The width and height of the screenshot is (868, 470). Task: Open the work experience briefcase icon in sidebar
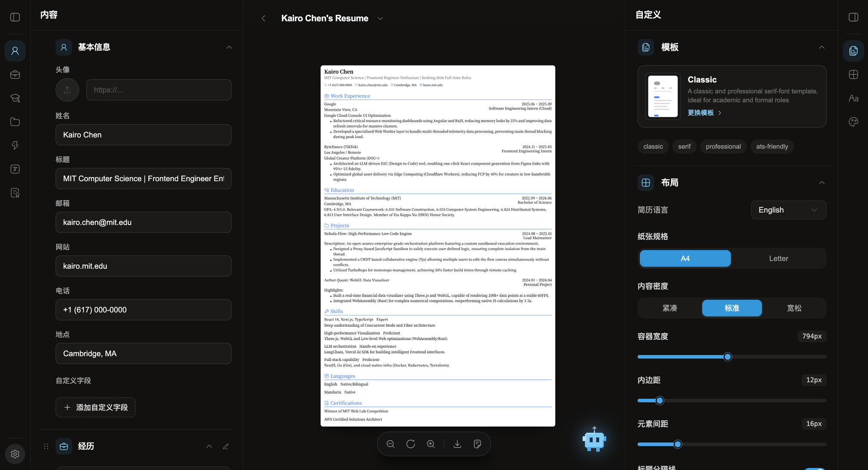[15, 75]
